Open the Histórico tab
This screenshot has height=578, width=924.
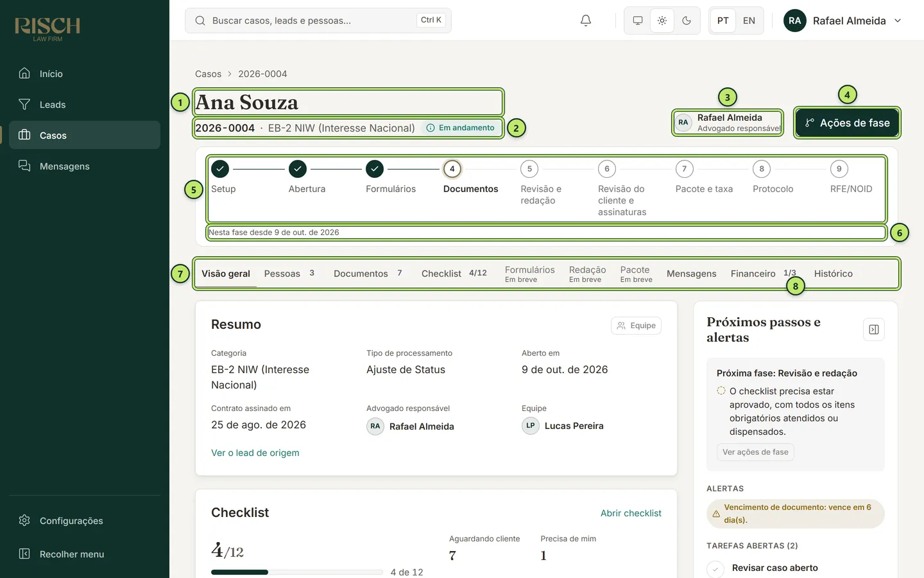click(x=833, y=274)
